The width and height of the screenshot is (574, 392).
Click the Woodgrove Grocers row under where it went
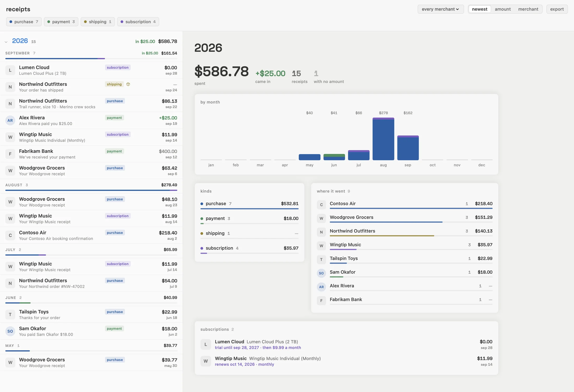click(x=404, y=218)
